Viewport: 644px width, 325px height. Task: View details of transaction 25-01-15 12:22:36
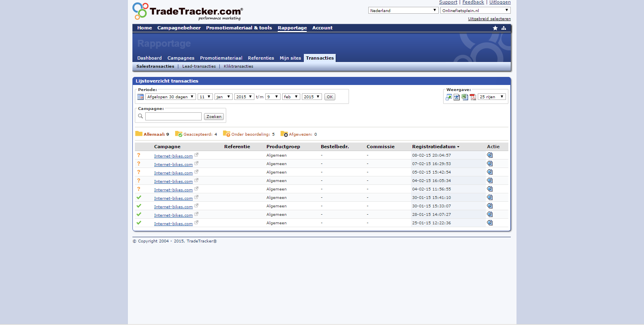click(x=490, y=223)
